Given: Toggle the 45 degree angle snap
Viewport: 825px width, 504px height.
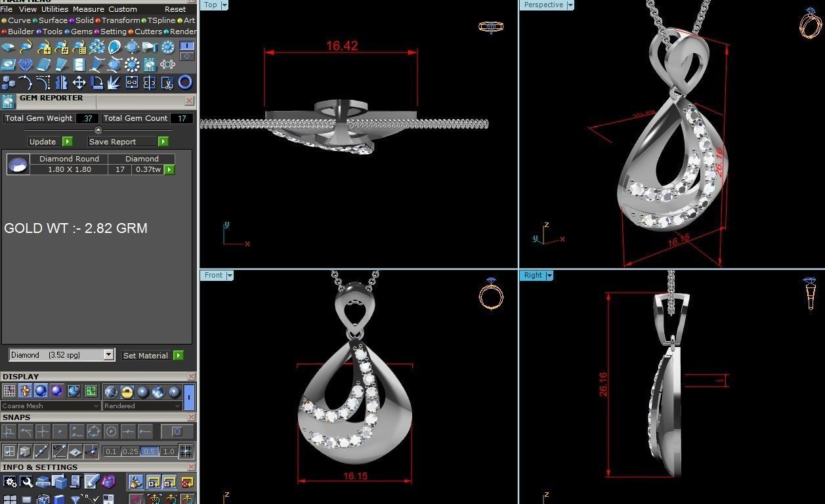Looking at the screenshot, I should [x=59, y=451].
